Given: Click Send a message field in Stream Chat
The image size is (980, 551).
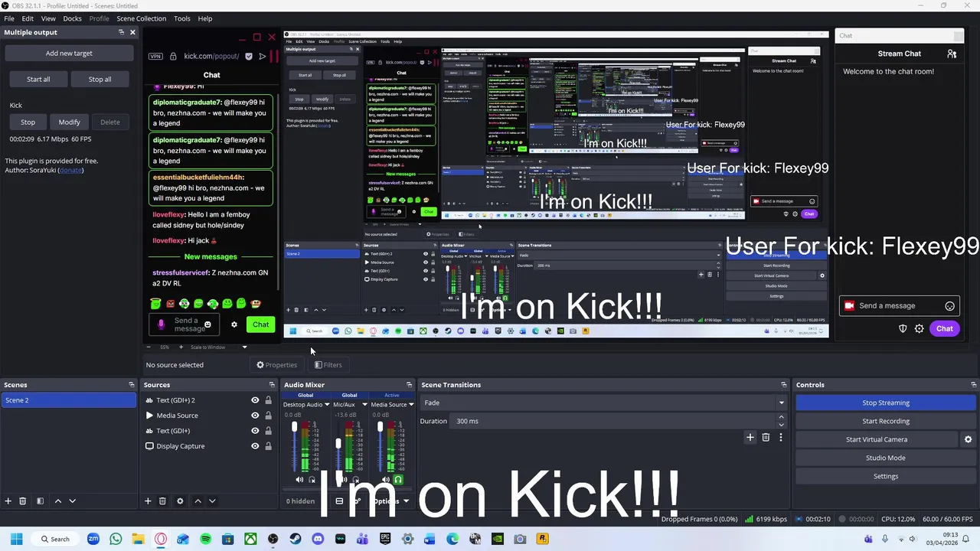Looking at the screenshot, I should [900, 306].
